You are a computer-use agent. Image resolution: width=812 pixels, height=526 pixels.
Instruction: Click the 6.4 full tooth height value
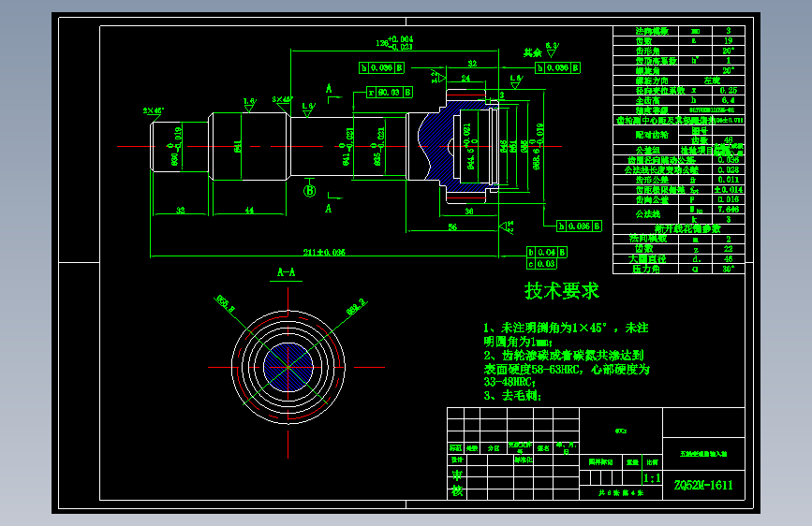pos(728,100)
